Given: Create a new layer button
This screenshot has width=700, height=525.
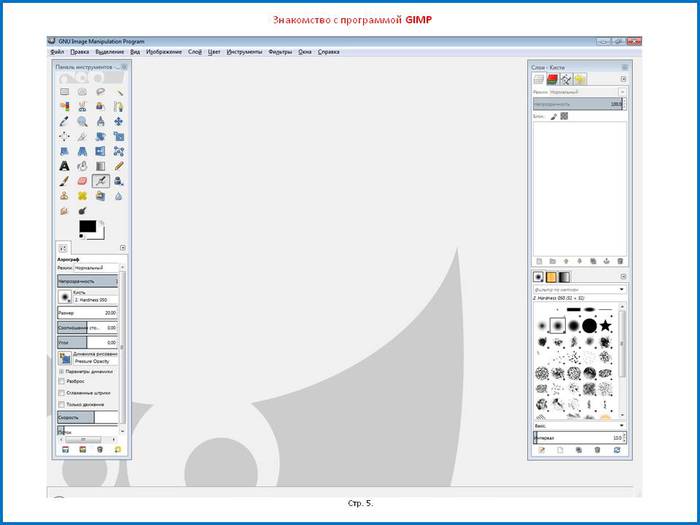Looking at the screenshot, I should click(539, 261).
